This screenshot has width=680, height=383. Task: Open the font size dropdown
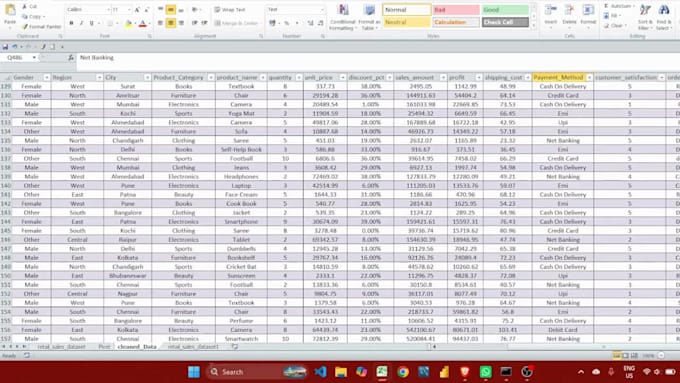click(129, 10)
